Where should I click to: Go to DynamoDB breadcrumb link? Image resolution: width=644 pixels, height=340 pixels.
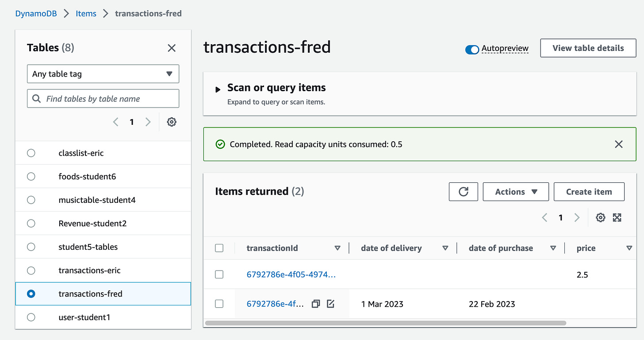tap(36, 14)
